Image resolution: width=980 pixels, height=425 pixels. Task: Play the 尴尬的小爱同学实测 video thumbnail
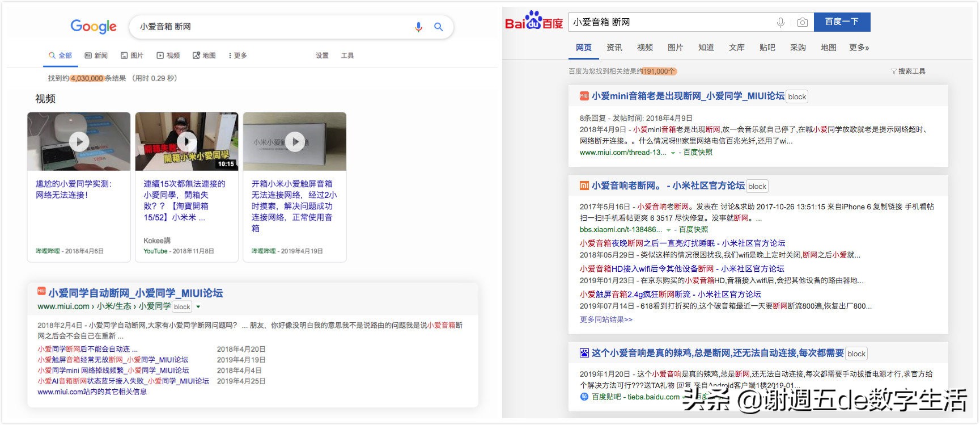(x=79, y=141)
